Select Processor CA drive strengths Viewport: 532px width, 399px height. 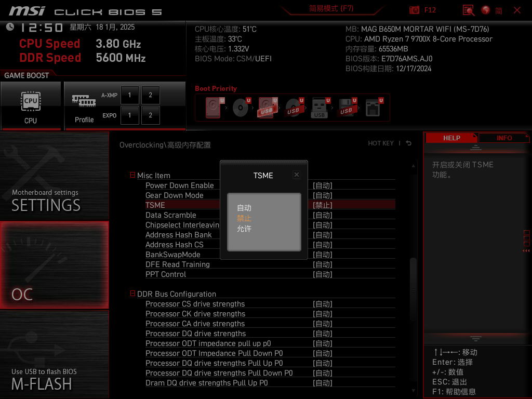[x=195, y=324]
